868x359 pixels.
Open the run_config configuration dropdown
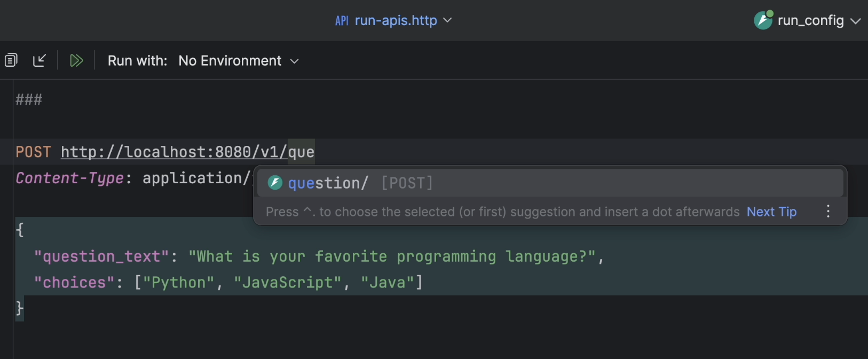coord(819,20)
